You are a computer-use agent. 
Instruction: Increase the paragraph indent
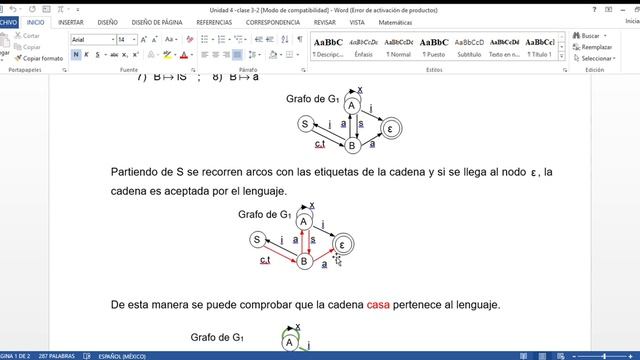coord(270,39)
